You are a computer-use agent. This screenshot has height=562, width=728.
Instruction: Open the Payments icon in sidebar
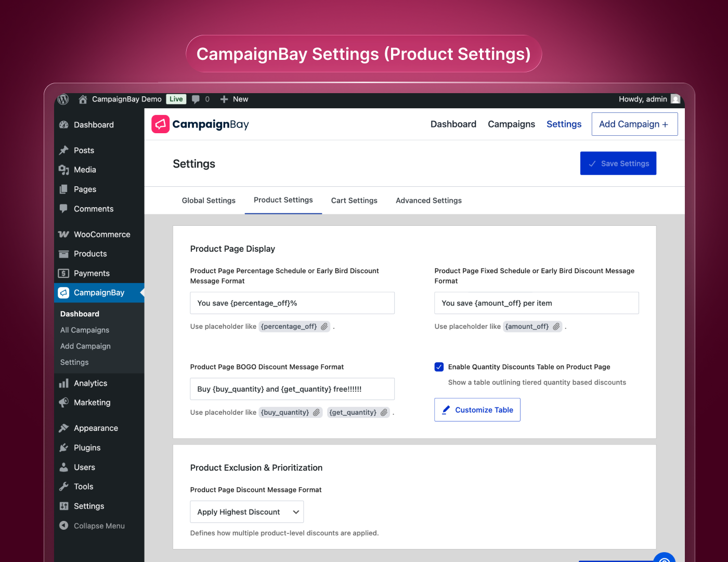point(64,273)
